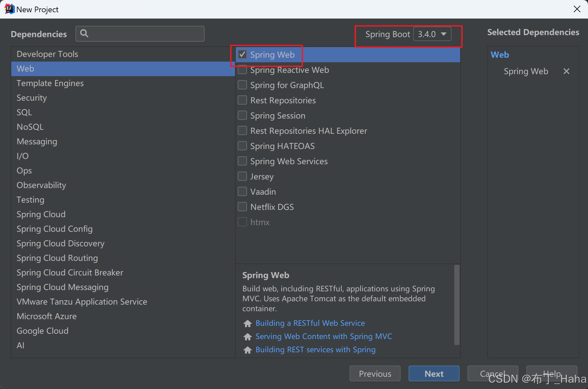Click home icon beside Building REST services
The image size is (588, 389).
[248, 350]
